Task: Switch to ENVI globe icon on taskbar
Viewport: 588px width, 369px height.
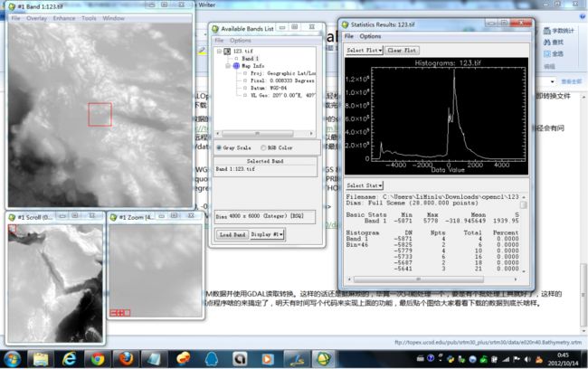Action: [x=324, y=359]
